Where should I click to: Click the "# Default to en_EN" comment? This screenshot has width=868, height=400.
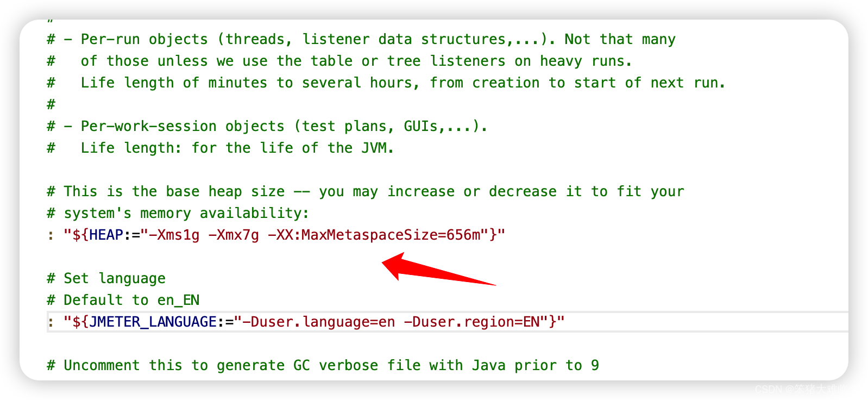click(x=123, y=300)
